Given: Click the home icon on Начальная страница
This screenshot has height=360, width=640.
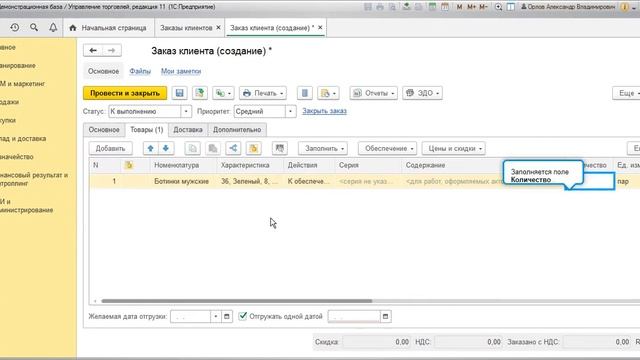Looking at the screenshot, I should (x=73, y=28).
